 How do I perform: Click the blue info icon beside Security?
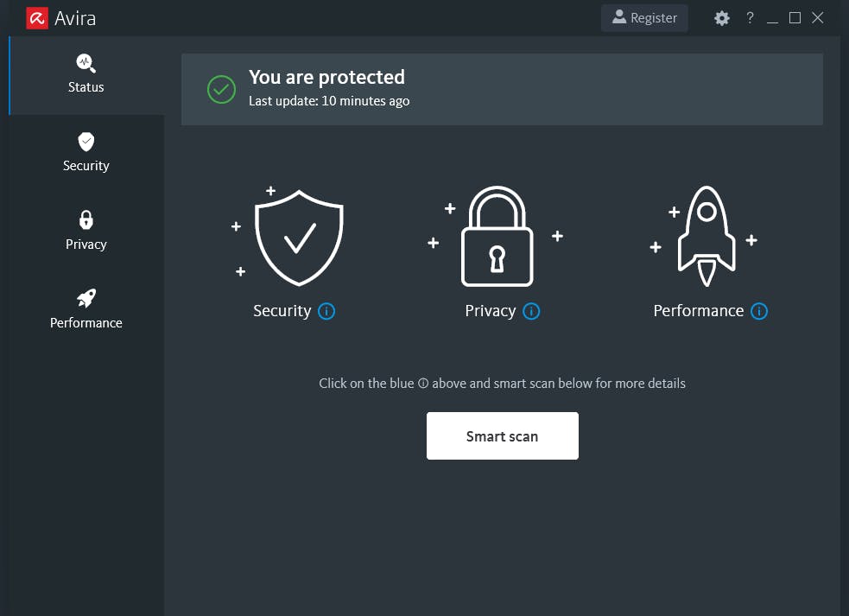click(326, 311)
